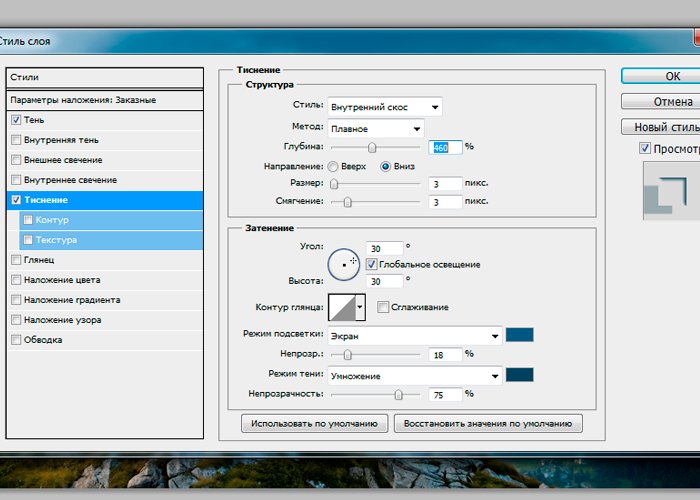Select the Вверх direction radio button
The image size is (700, 500).
pyautogui.click(x=333, y=166)
